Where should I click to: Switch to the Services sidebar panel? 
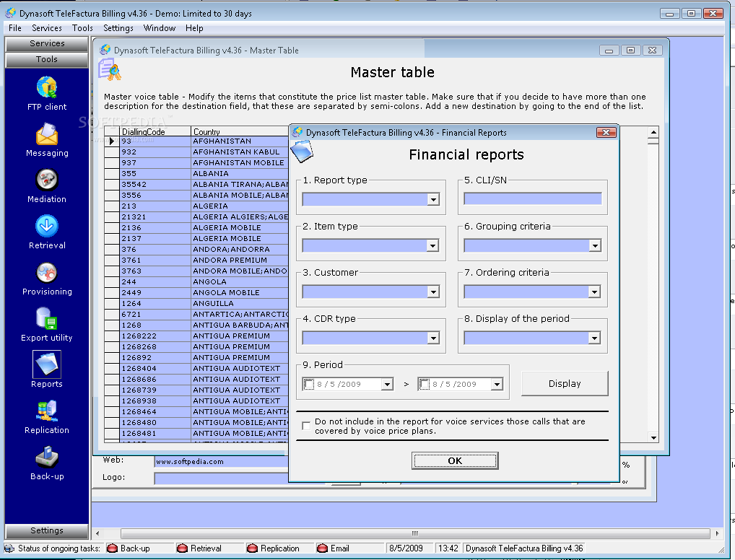(x=47, y=43)
